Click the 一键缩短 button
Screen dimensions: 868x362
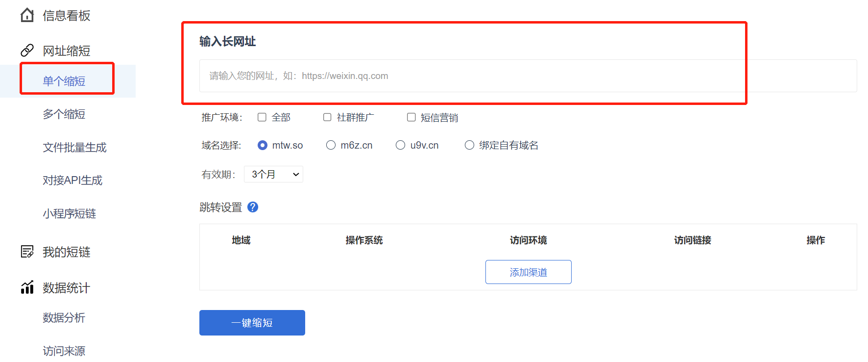[252, 323]
